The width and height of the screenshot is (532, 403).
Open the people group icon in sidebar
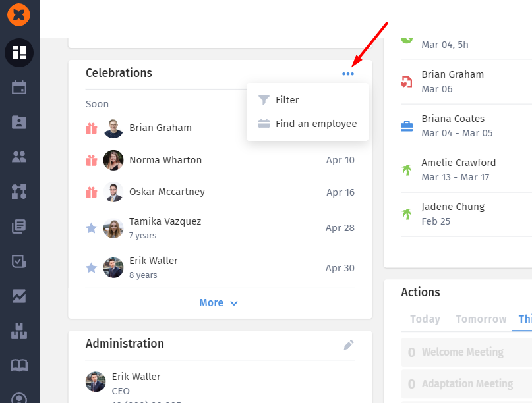click(x=19, y=157)
